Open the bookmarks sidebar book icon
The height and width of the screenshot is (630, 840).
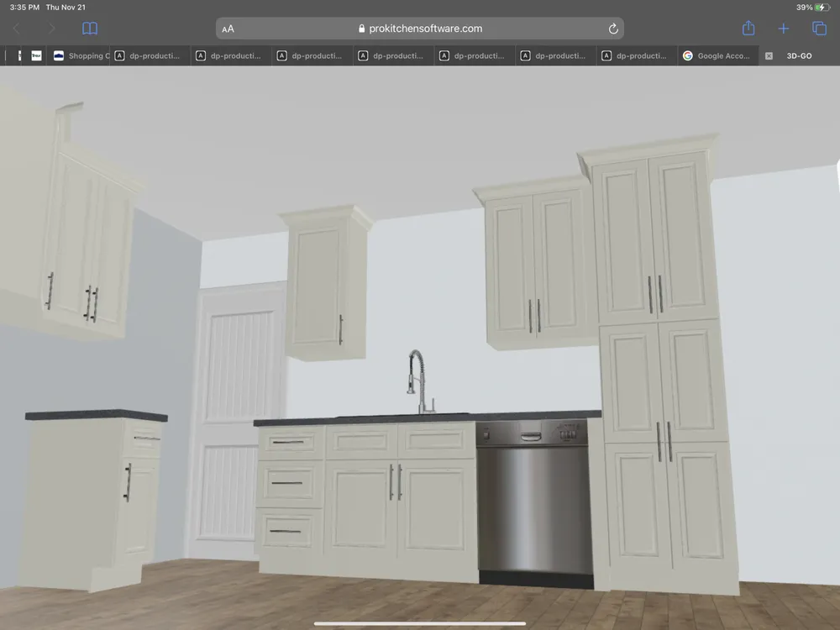coord(90,29)
